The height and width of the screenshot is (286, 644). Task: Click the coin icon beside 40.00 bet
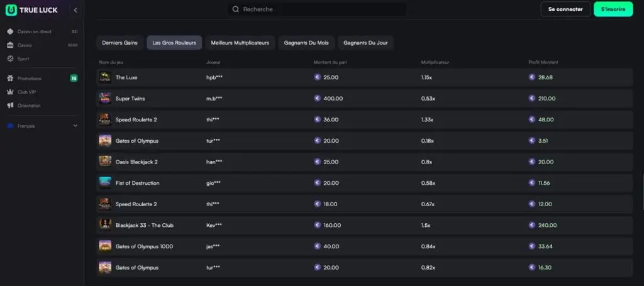(x=317, y=246)
